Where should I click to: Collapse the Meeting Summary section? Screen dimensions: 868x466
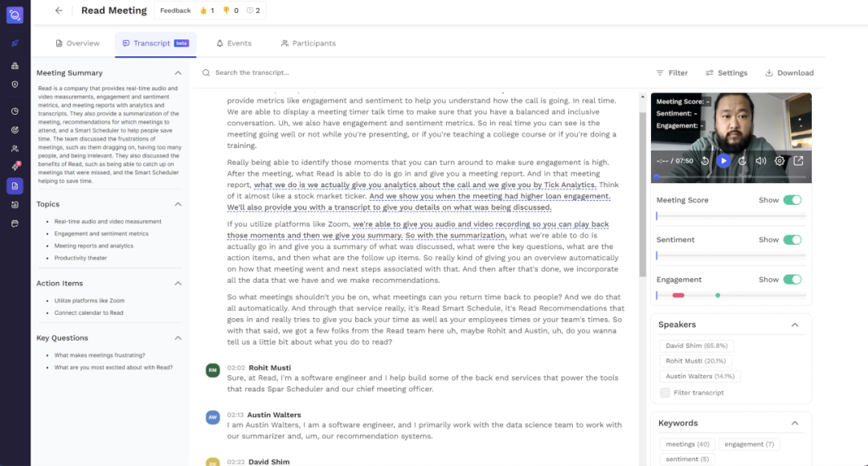(178, 73)
